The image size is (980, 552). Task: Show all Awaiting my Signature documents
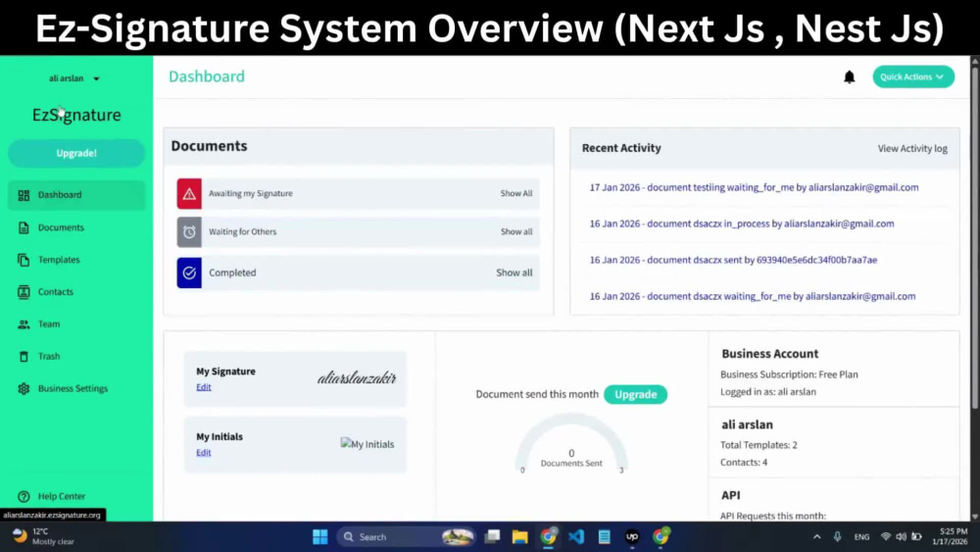[x=516, y=193]
